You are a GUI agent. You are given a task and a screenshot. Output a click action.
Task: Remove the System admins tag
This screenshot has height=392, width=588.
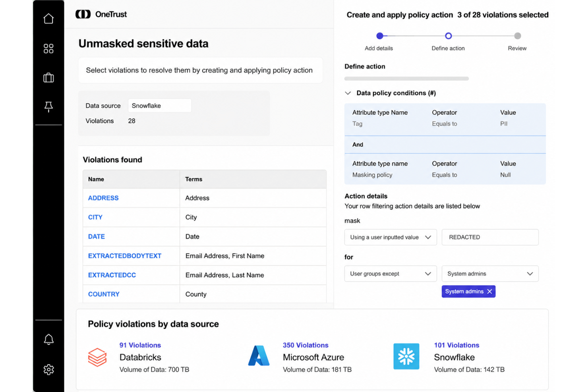coord(489,292)
